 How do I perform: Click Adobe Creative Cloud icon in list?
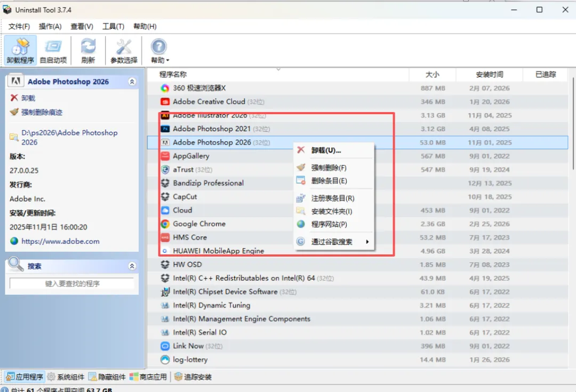point(165,102)
